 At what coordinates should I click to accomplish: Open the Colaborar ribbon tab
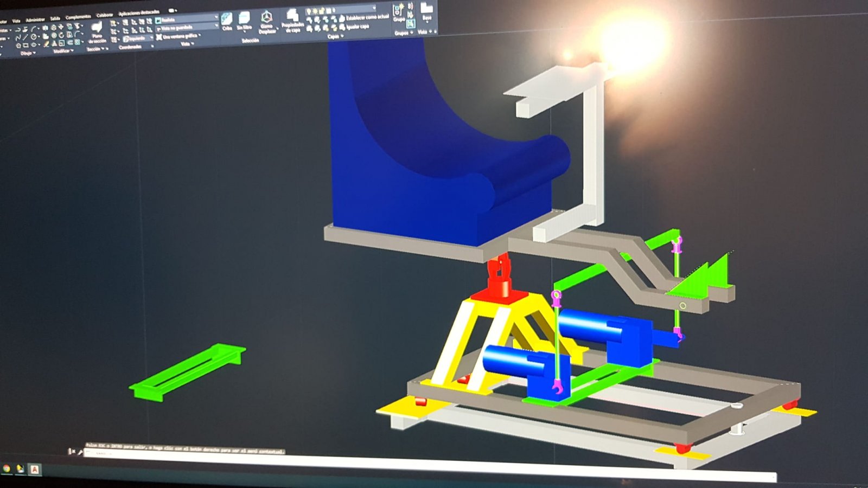tap(105, 15)
